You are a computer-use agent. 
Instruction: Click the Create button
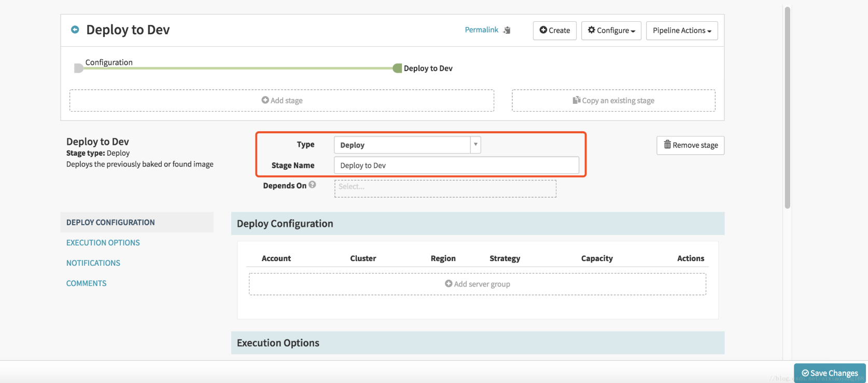pyautogui.click(x=554, y=31)
